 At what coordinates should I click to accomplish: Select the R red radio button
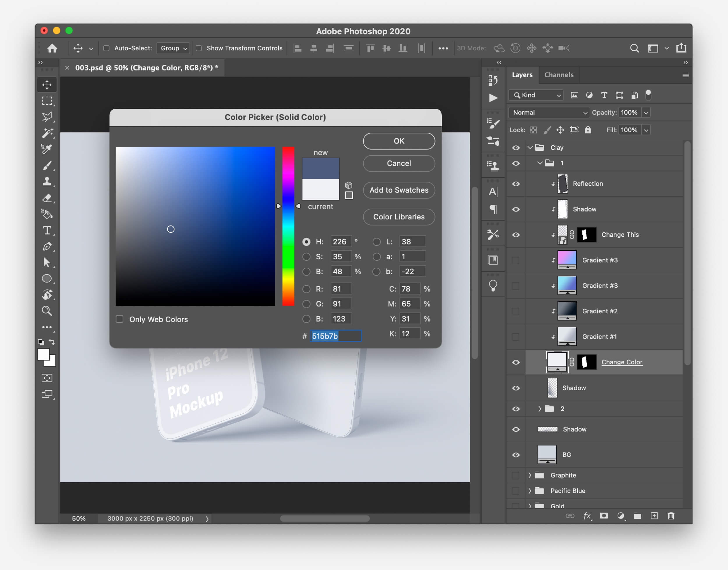coord(306,289)
